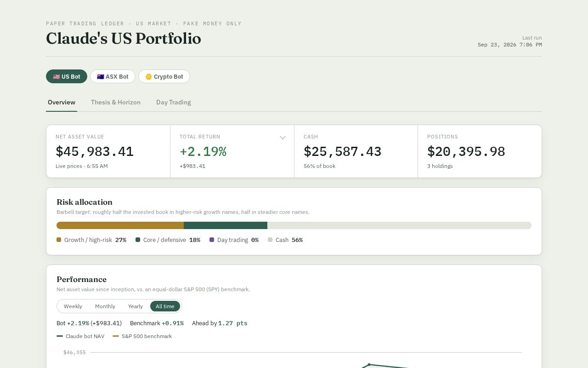Click the Risk allocation heading

click(x=85, y=202)
